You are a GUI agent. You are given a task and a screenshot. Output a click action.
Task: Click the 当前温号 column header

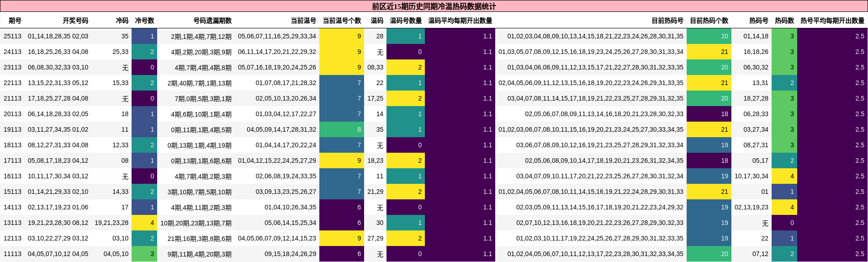click(303, 21)
